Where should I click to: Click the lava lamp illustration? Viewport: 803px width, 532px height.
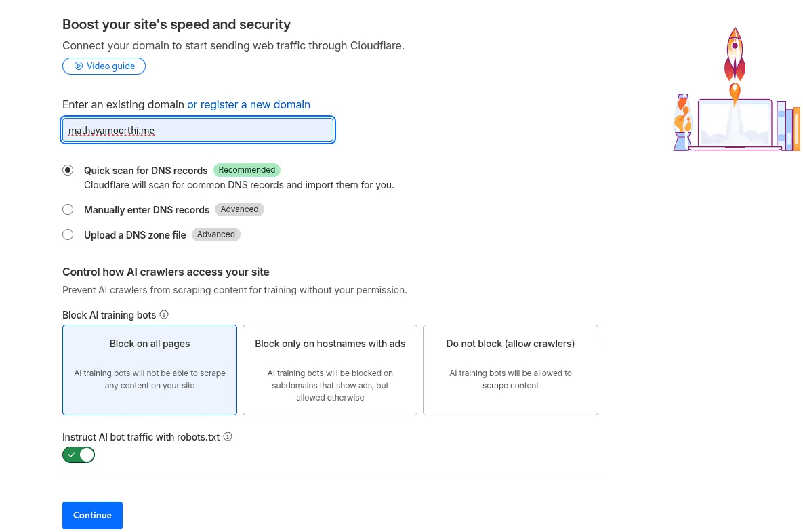[x=682, y=123]
